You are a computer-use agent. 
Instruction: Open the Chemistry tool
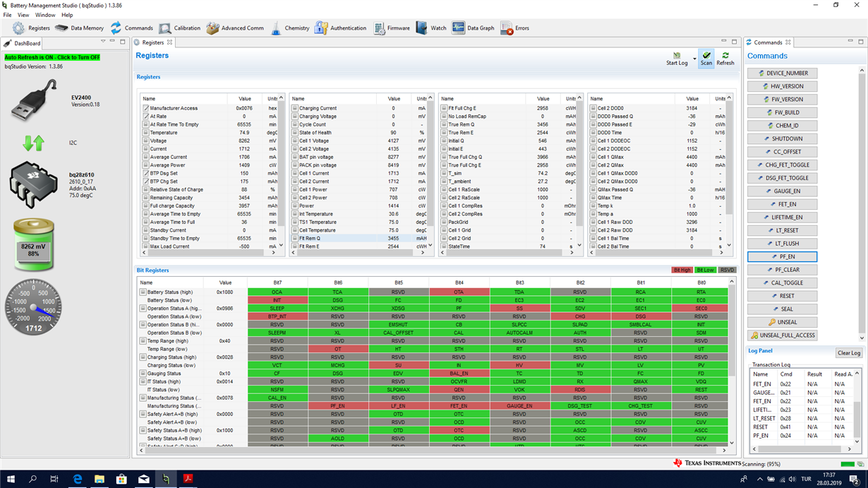coord(289,28)
